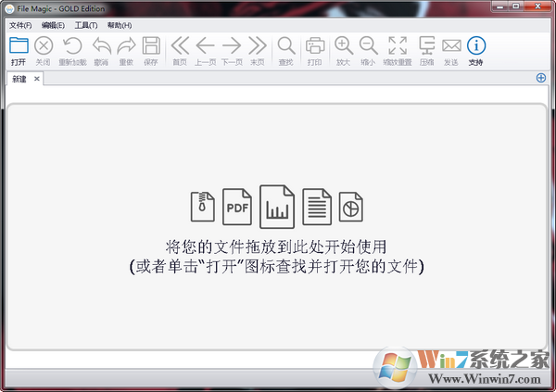The height and width of the screenshot is (392, 556).
Task: Click the Print (打印) printer icon
Action: click(x=315, y=45)
